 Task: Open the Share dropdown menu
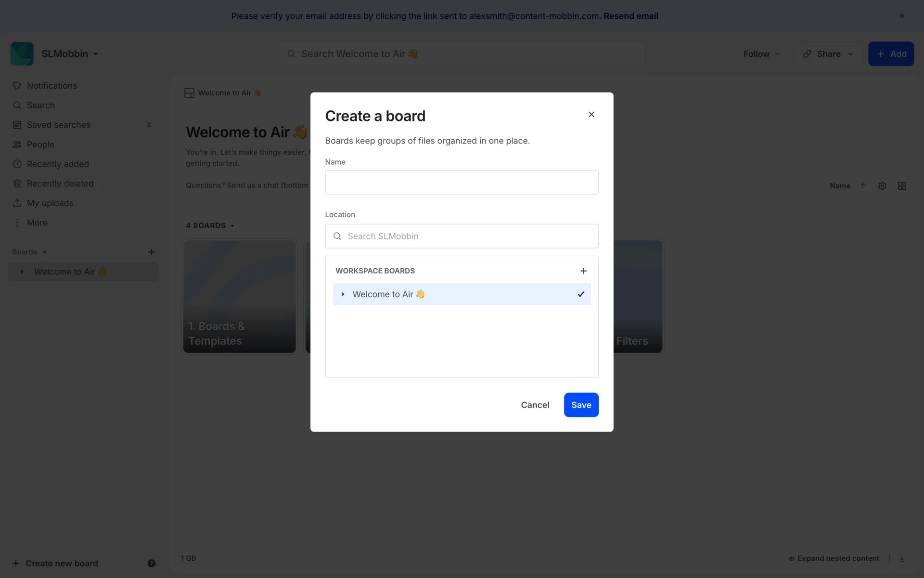pos(828,54)
